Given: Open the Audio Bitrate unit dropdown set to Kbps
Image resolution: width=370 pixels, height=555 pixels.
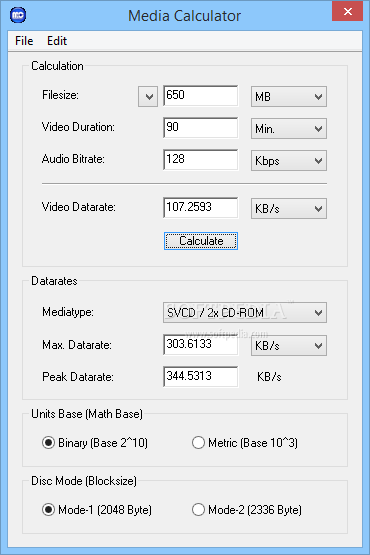Looking at the screenshot, I should click(x=289, y=161).
